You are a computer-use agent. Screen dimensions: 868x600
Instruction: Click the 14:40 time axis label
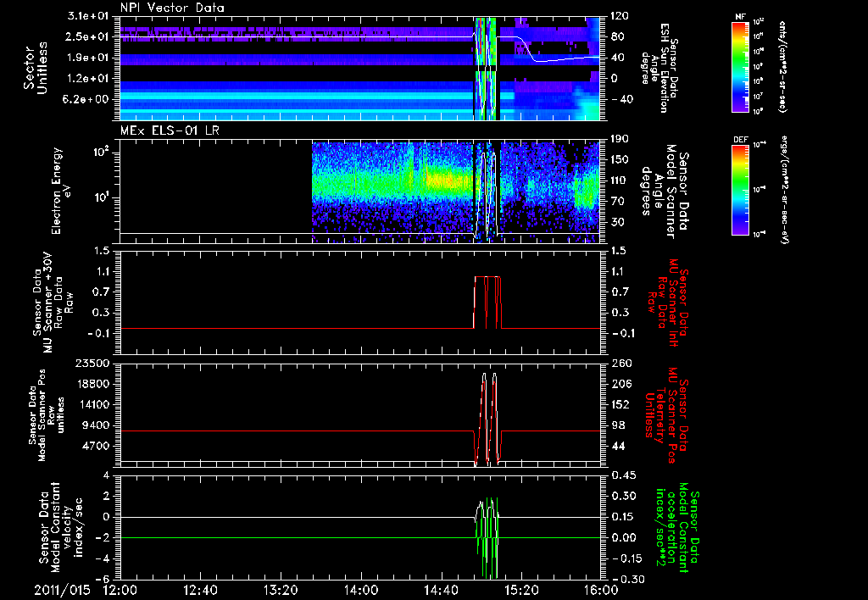(440, 589)
